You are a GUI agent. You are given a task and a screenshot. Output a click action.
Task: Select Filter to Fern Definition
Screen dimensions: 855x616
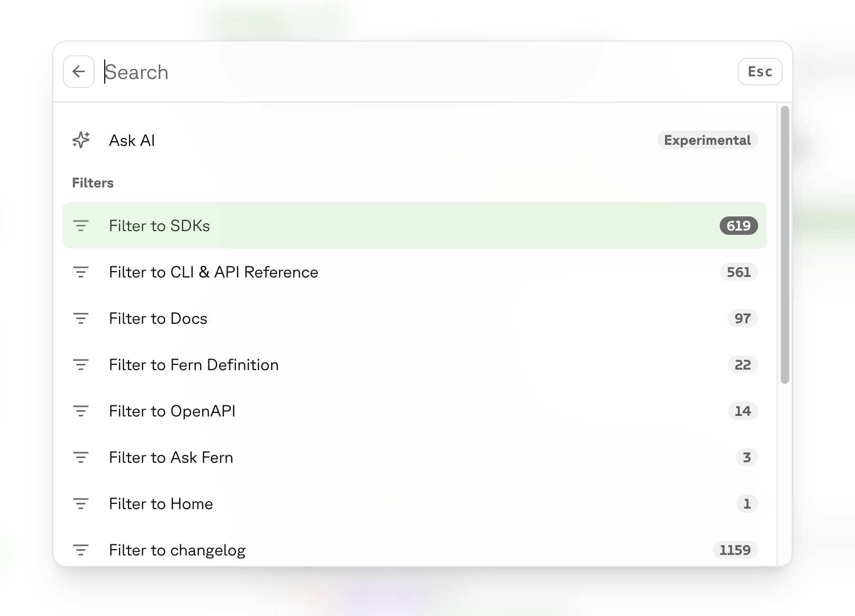tap(193, 365)
